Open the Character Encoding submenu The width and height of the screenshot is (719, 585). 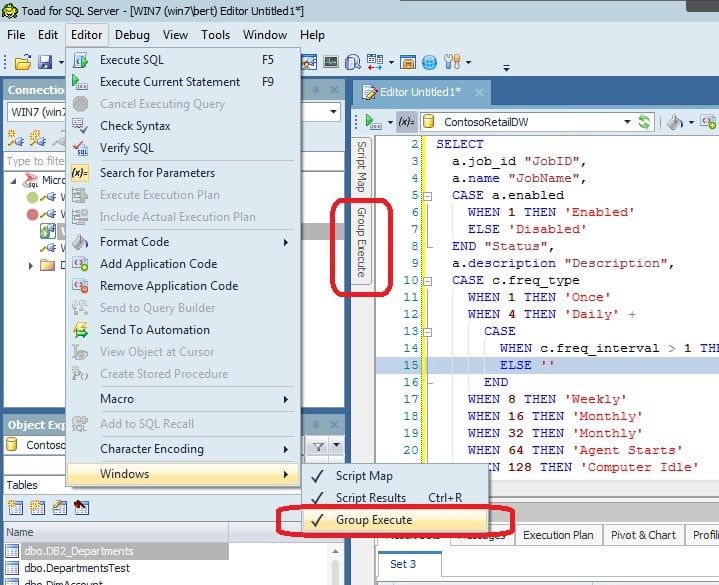(183, 449)
